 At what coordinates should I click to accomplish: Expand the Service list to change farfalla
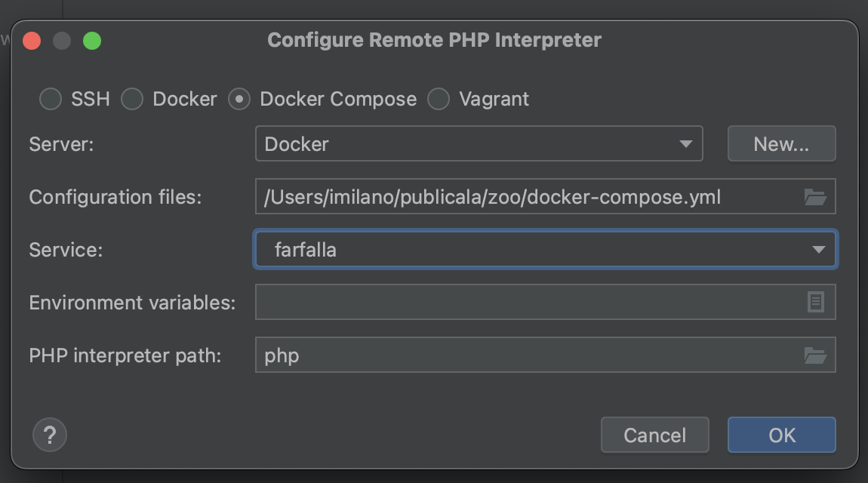[x=819, y=249]
